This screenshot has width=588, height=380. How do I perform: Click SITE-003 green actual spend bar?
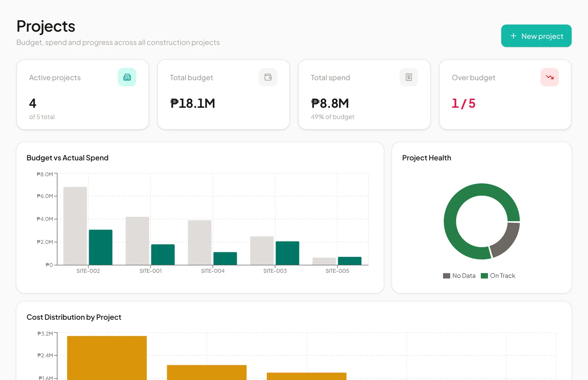[288, 253]
